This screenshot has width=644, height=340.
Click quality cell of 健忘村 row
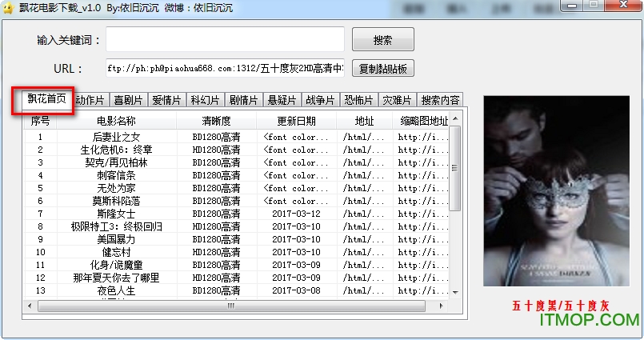coord(217,252)
